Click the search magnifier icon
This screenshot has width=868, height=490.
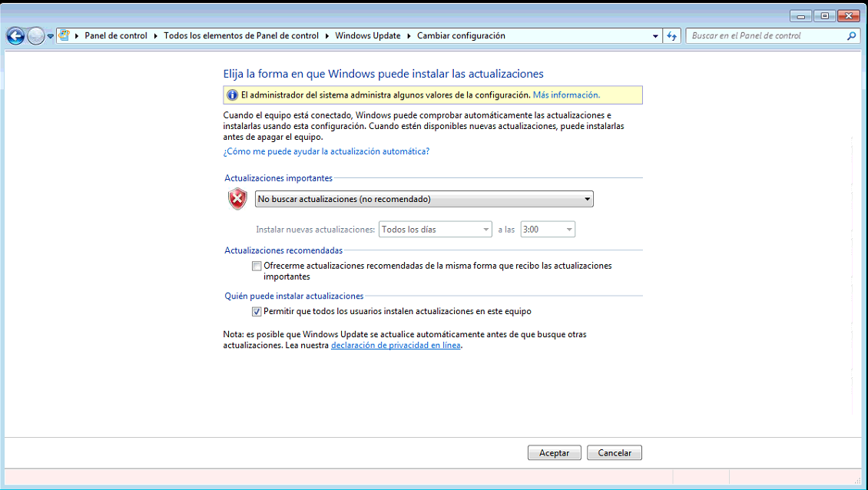(851, 35)
